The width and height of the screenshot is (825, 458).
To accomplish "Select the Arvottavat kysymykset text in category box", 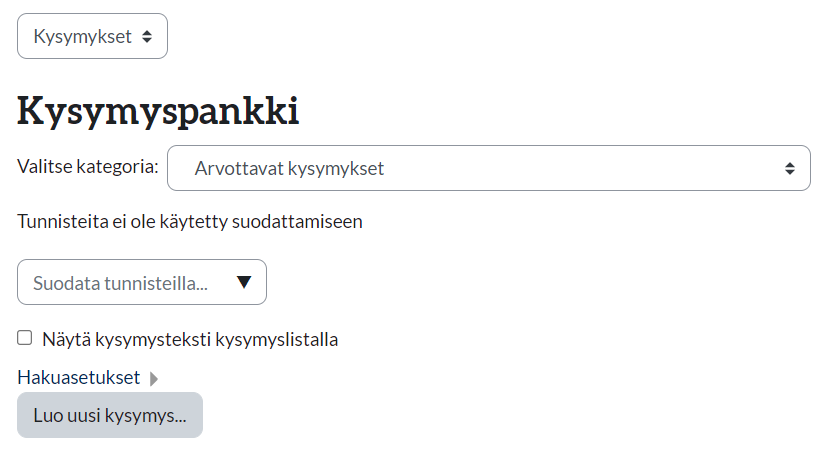I will click(x=290, y=168).
